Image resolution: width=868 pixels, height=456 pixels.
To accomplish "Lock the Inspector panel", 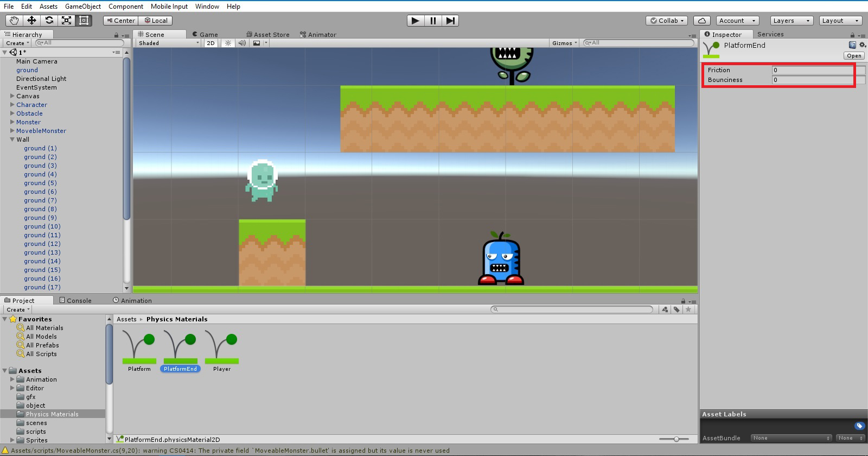I will (852, 35).
